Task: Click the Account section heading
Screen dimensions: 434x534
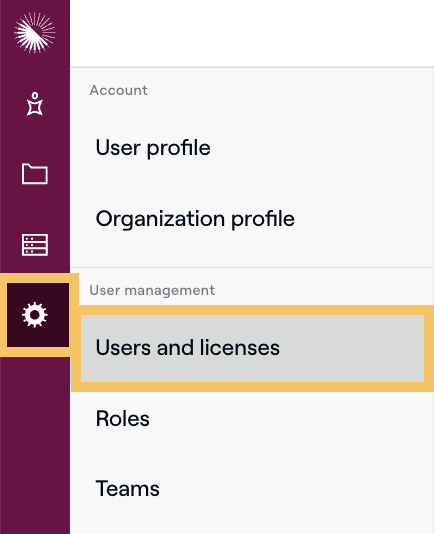Action: [119, 90]
